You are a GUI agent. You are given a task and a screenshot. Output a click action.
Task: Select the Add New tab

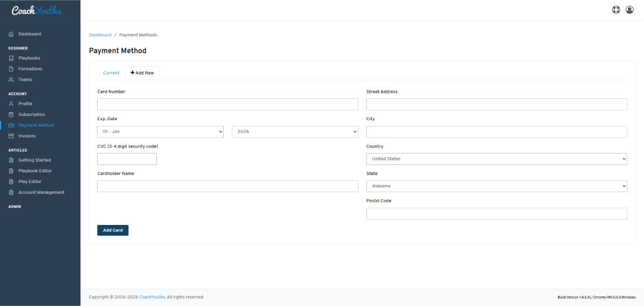(142, 73)
